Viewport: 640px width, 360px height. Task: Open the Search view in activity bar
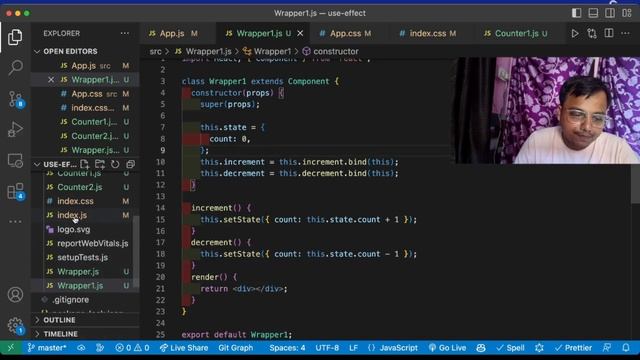coord(15,67)
